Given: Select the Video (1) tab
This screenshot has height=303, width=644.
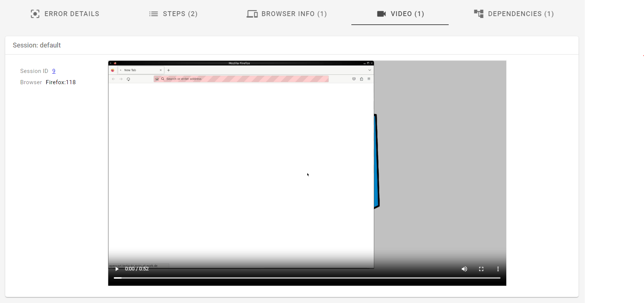Looking at the screenshot, I should click(400, 14).
